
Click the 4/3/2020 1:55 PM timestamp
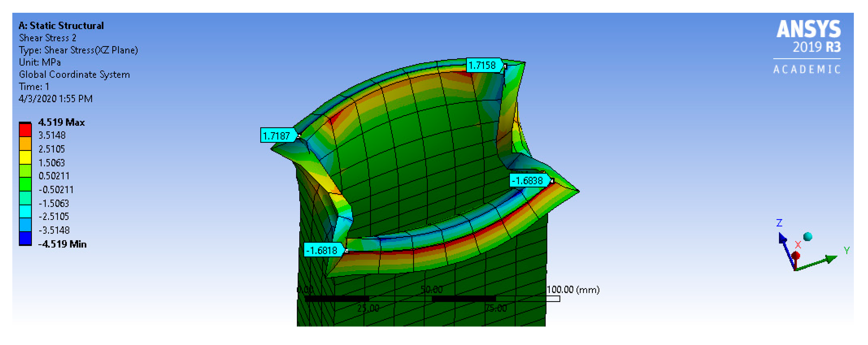(56, 99)
